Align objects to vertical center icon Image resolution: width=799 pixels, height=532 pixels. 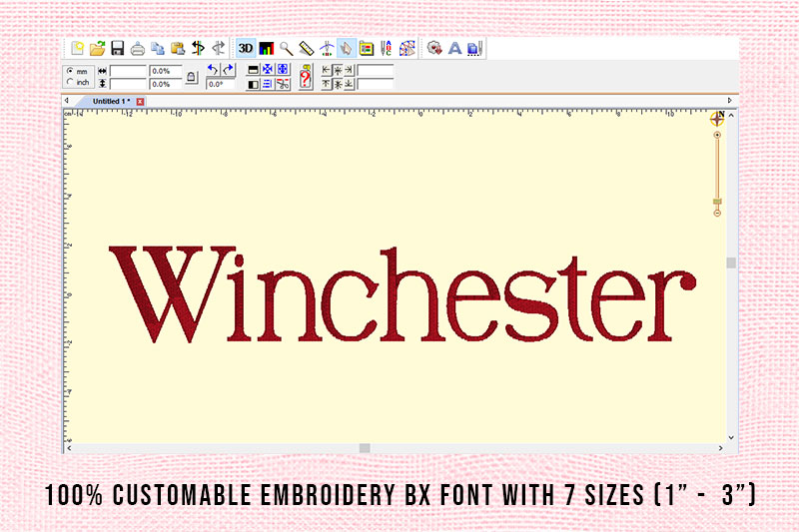338,84
